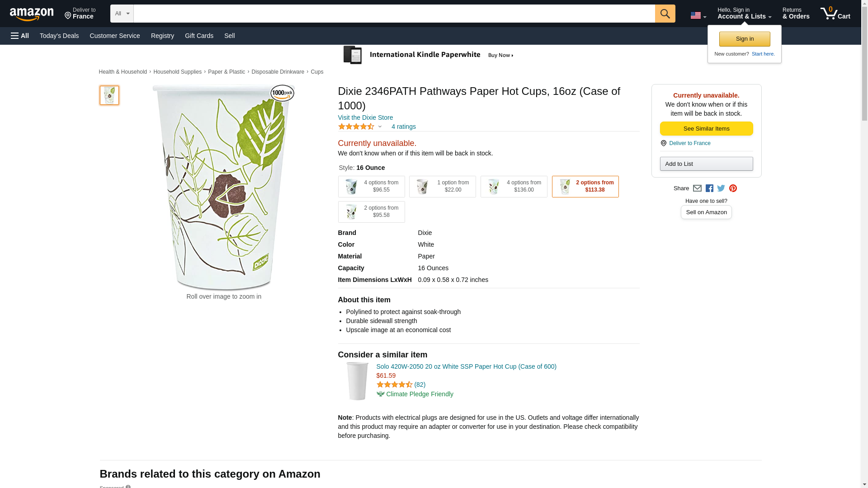This screenshot has height=488, width=868.
Task: Share on Twitter icon
Action: (721, 188)
